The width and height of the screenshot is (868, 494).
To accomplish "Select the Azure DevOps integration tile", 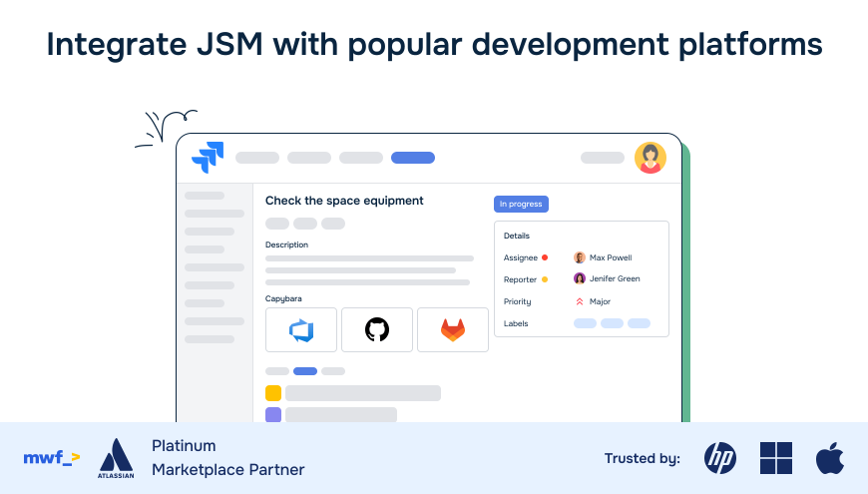I will tap(301, 329).
